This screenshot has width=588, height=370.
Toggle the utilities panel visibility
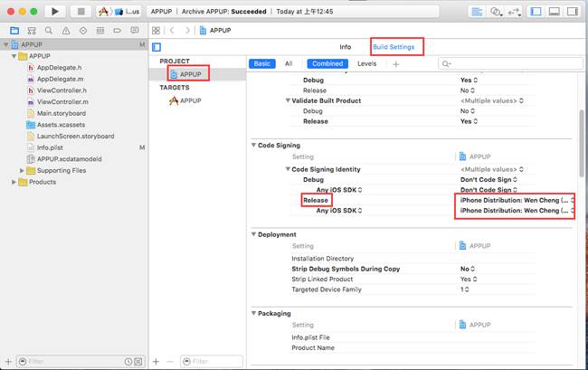pyautogui.click(x=573, y=12)
